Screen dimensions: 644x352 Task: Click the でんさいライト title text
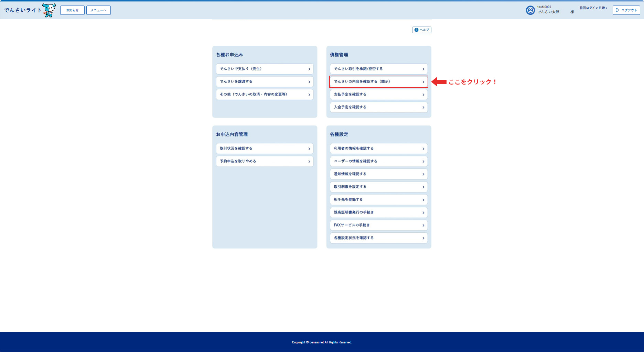coord(23,10)
